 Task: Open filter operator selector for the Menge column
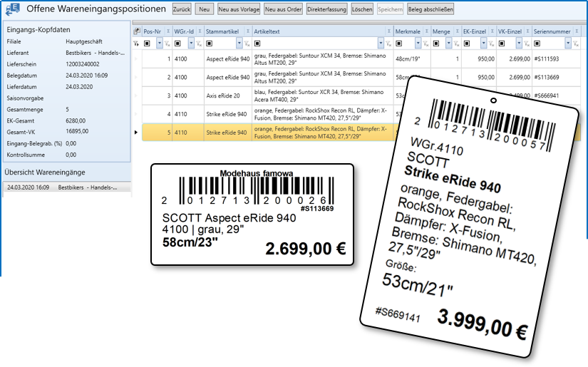(436, 44)
